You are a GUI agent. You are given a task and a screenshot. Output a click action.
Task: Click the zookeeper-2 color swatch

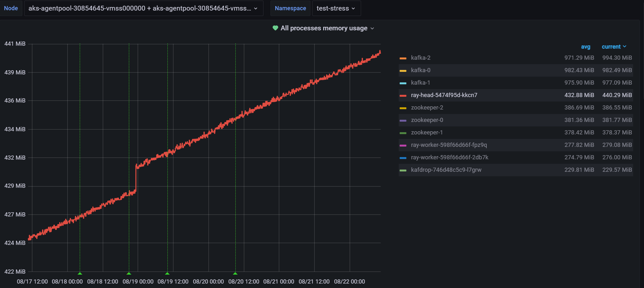click(x=403, y=108)
